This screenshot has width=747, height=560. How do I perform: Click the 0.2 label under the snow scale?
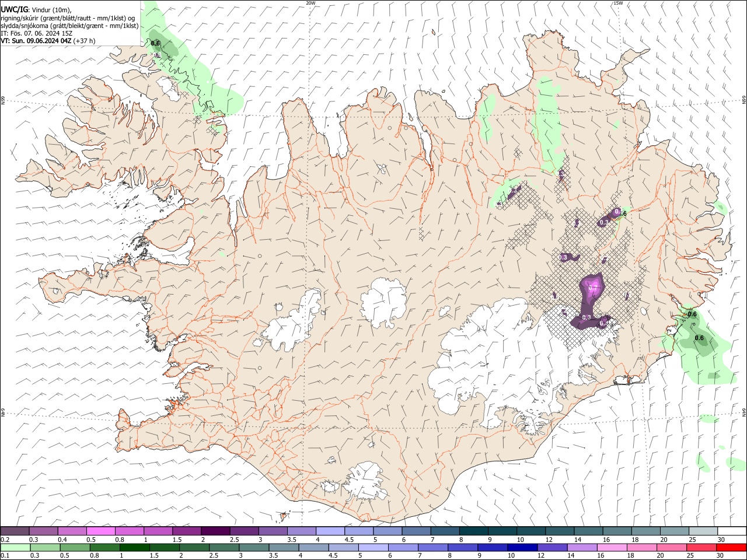(x=5, y=540)
